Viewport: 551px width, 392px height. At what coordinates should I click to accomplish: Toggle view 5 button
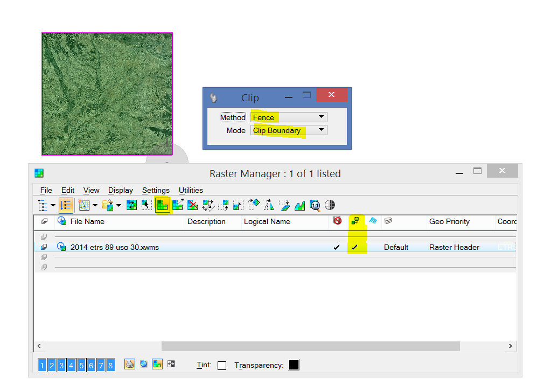point(81,365)
